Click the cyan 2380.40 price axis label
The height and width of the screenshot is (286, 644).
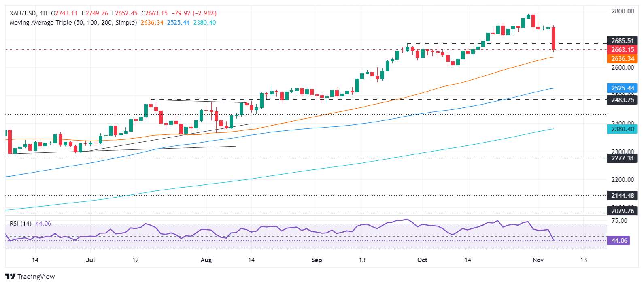622,129
